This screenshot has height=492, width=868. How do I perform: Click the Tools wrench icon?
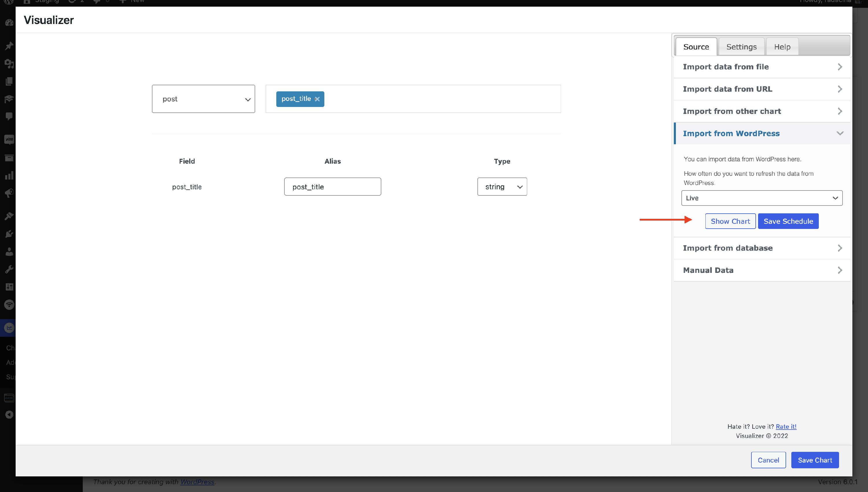click(x=9, y=269)
